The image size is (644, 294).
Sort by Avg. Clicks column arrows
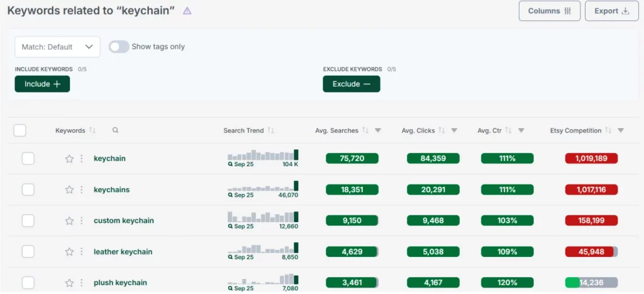pyautogui.click(x=441, y=130)
